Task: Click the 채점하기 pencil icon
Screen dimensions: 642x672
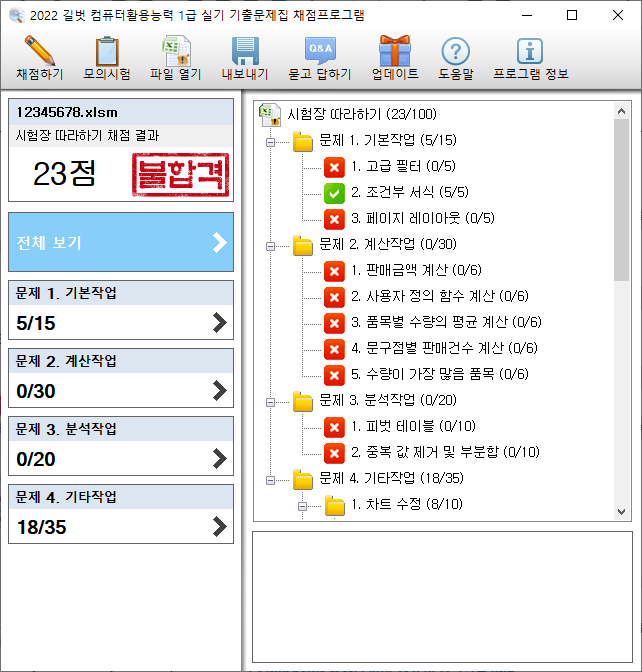Action: coord(39,51)
